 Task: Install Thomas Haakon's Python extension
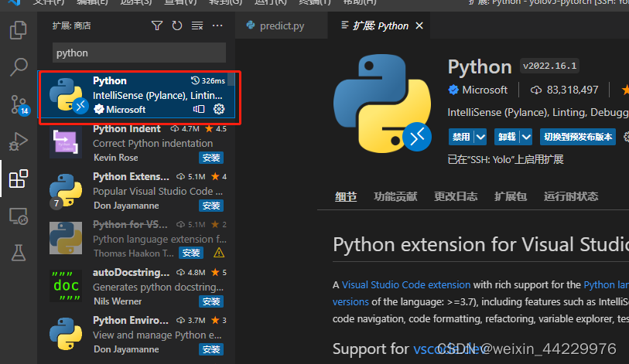(191, 253)
